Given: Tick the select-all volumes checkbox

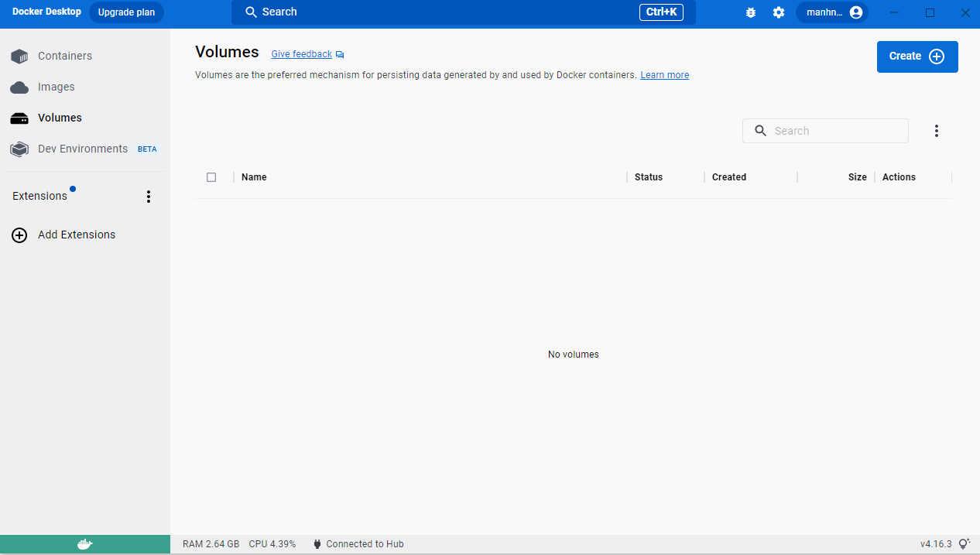Looking at the screenshot, I should [211, 177].
